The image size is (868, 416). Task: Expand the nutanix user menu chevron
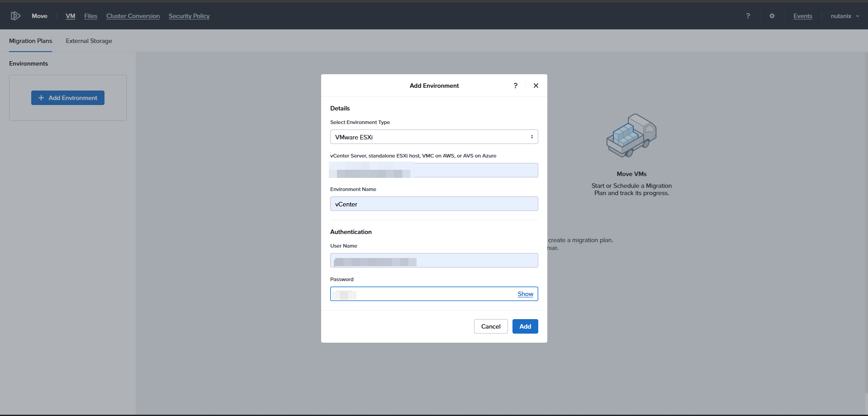tap(858, 16)
